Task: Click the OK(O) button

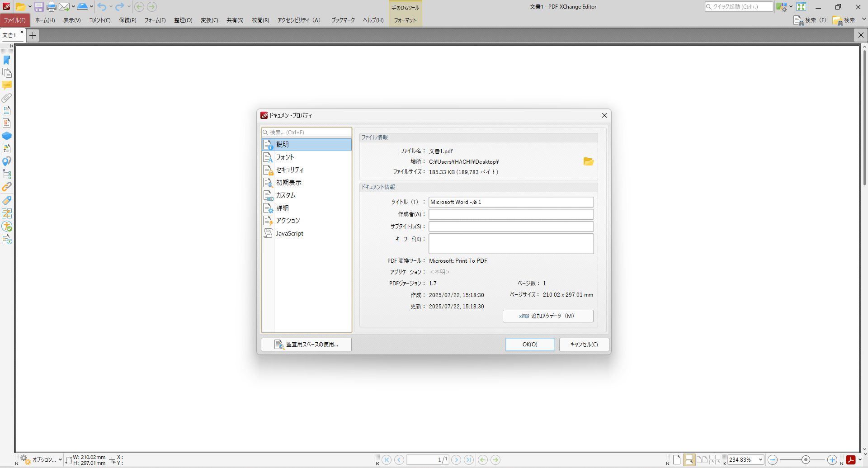Action: 530,345
